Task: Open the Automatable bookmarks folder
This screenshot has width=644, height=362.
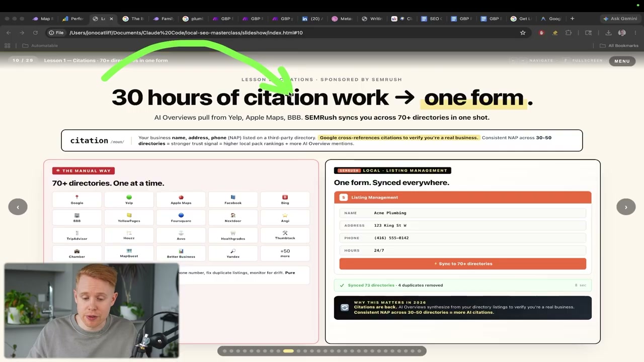Action: (40, 46)
